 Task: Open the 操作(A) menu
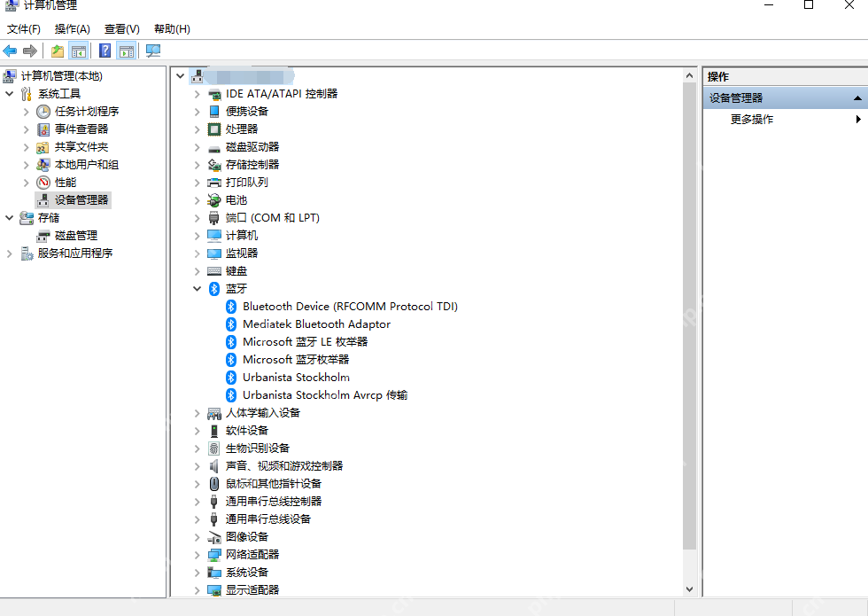(x=73, y=28)
